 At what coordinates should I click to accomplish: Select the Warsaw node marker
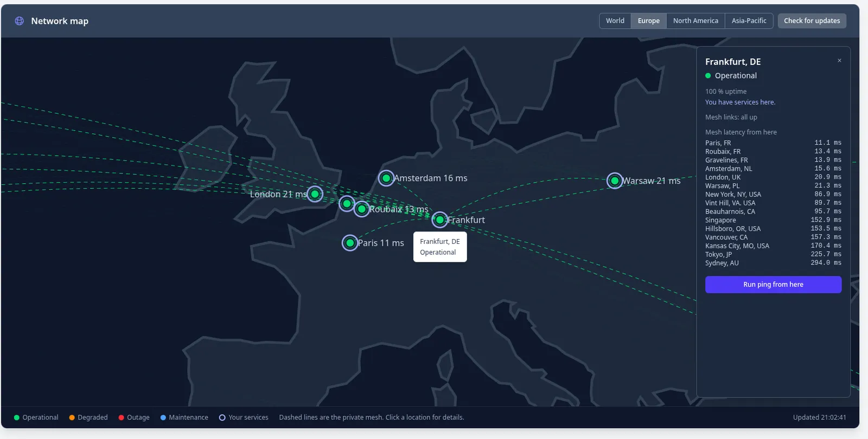[614, 180]
